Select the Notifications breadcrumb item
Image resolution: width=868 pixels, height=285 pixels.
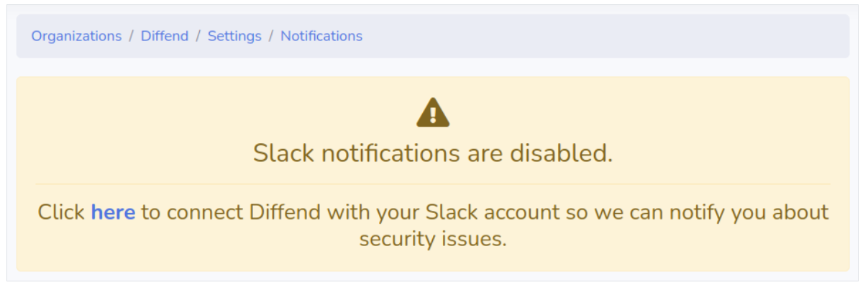click(321, 36)
